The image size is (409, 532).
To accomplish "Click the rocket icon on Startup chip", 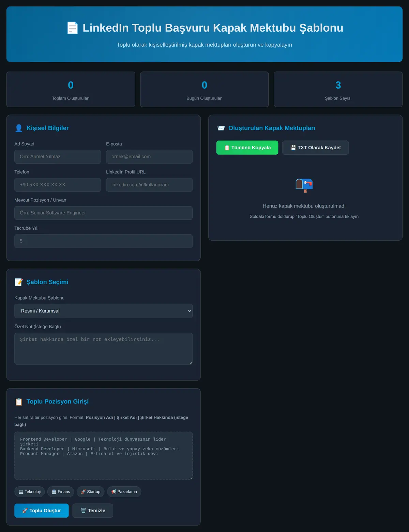I will (x=83, y=492).
